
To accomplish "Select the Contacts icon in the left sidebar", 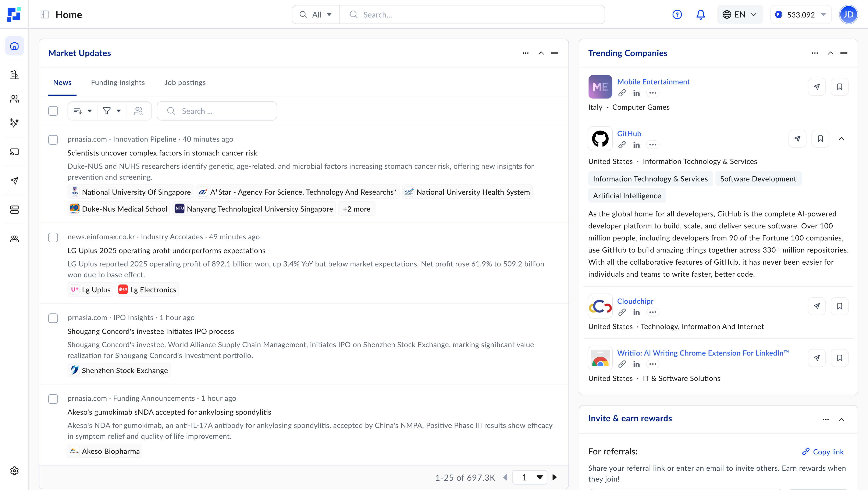I will click(14, 99).
